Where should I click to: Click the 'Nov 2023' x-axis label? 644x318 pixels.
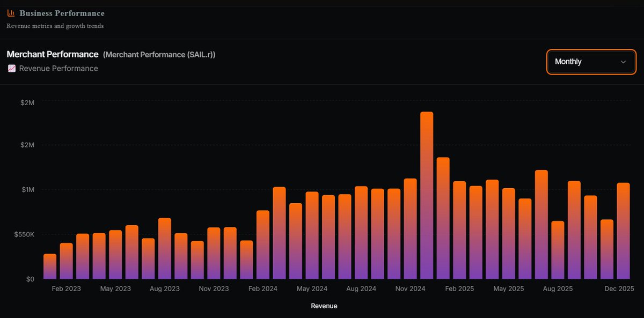(214, 289)
